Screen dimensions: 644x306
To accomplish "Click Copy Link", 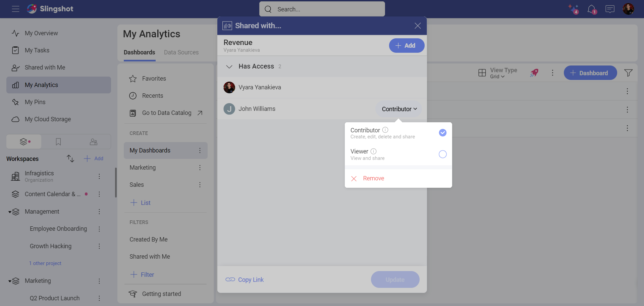I will click(245, 280).
